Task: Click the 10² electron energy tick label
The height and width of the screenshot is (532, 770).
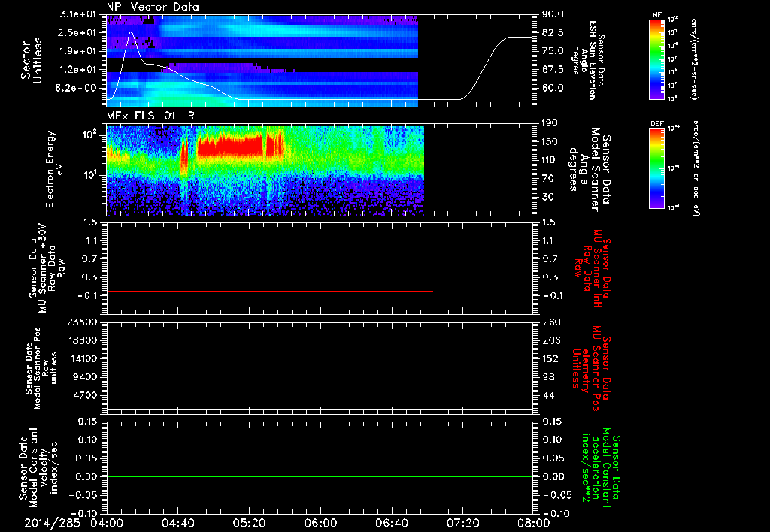Action: (x=89, y=135)
